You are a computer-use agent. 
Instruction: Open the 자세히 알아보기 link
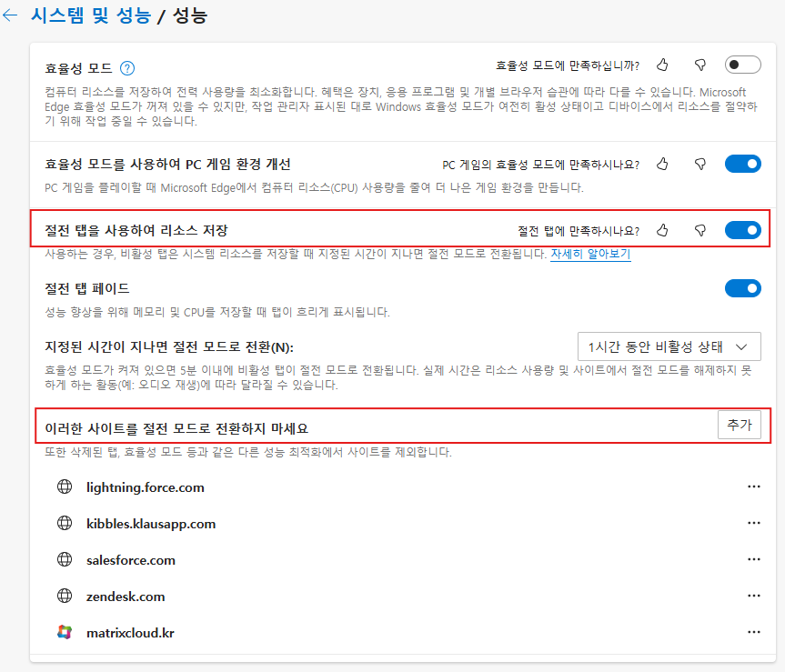tap(590, 255)
